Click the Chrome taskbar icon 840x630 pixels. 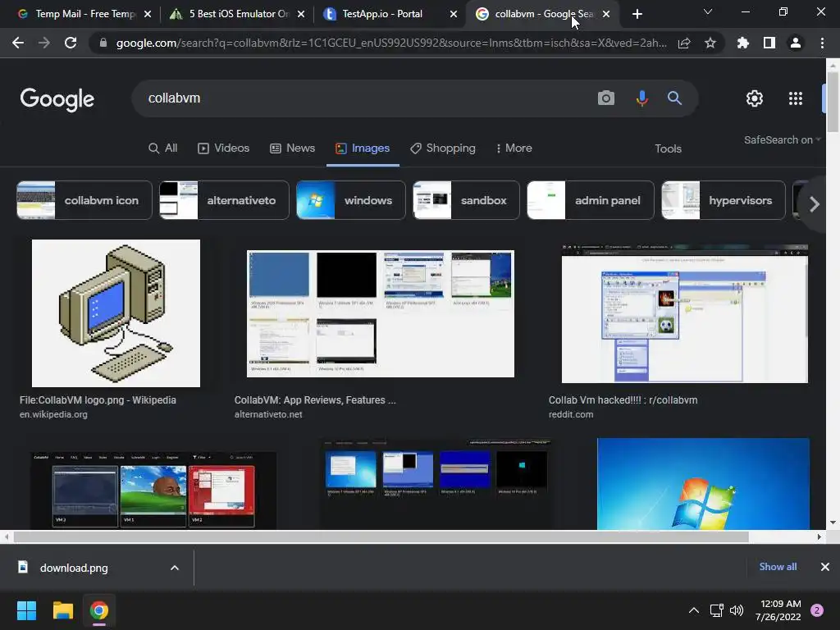click(99, 610)
